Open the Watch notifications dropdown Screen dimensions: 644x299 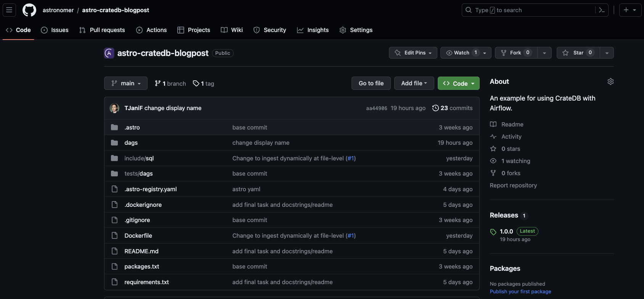(466, 53)
